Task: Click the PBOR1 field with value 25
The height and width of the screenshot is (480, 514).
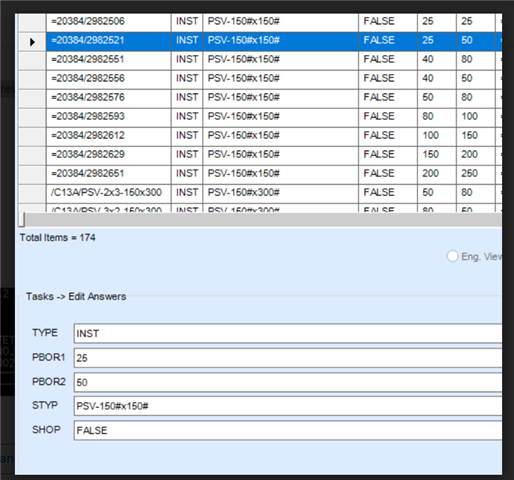Action: pos(288,358)
